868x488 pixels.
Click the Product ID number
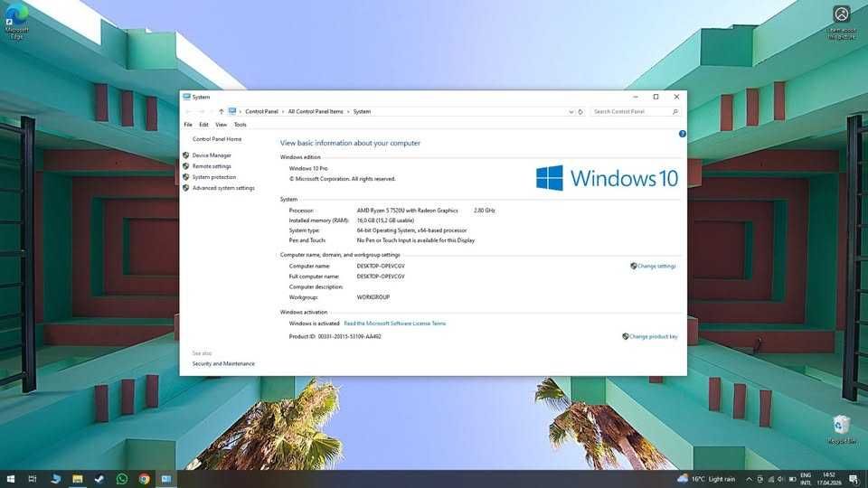[349, 336]
